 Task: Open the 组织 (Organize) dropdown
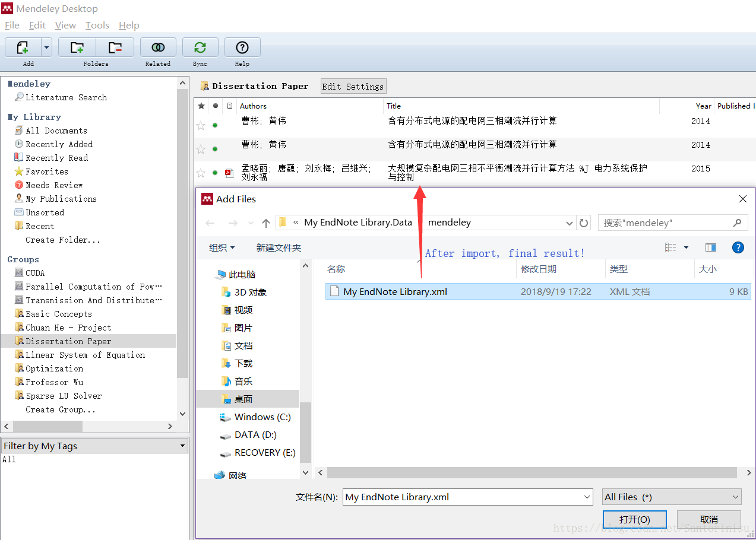[222, 247]
